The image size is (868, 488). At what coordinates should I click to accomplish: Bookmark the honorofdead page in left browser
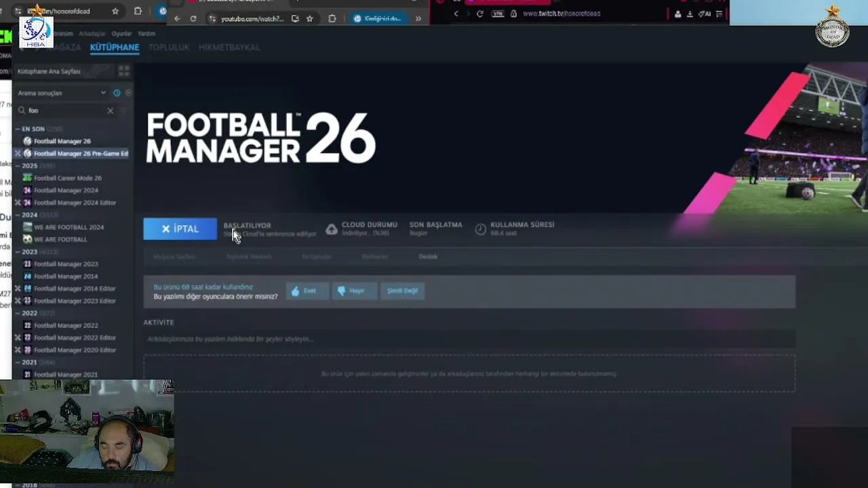pos(115,12)
